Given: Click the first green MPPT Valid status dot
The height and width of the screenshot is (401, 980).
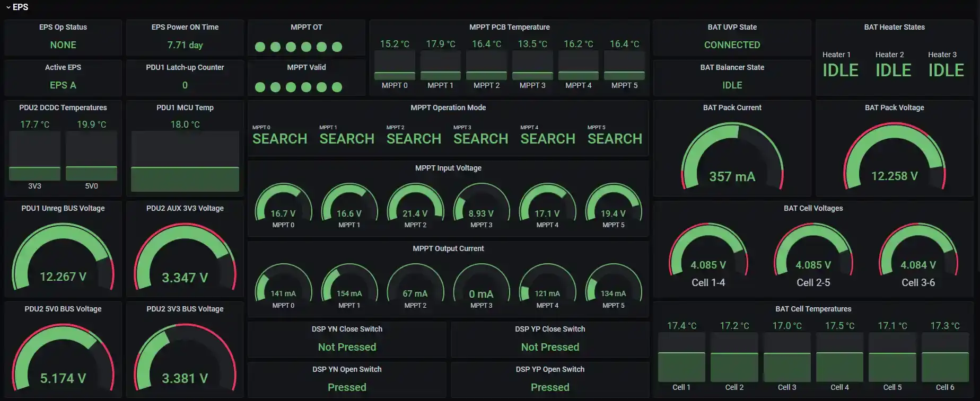Looking at the screenshot, I should point(260,87).
